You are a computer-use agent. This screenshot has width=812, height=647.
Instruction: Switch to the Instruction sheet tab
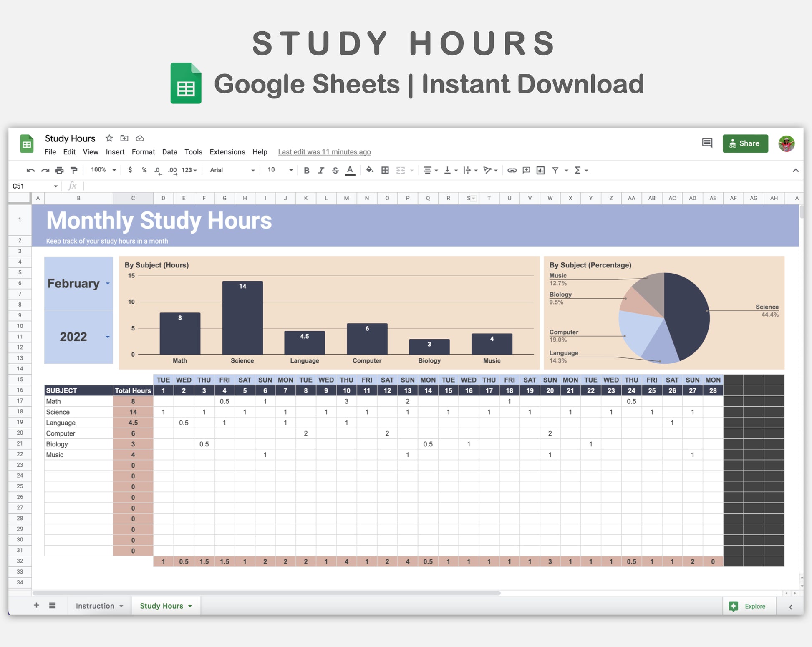point(95,606)
